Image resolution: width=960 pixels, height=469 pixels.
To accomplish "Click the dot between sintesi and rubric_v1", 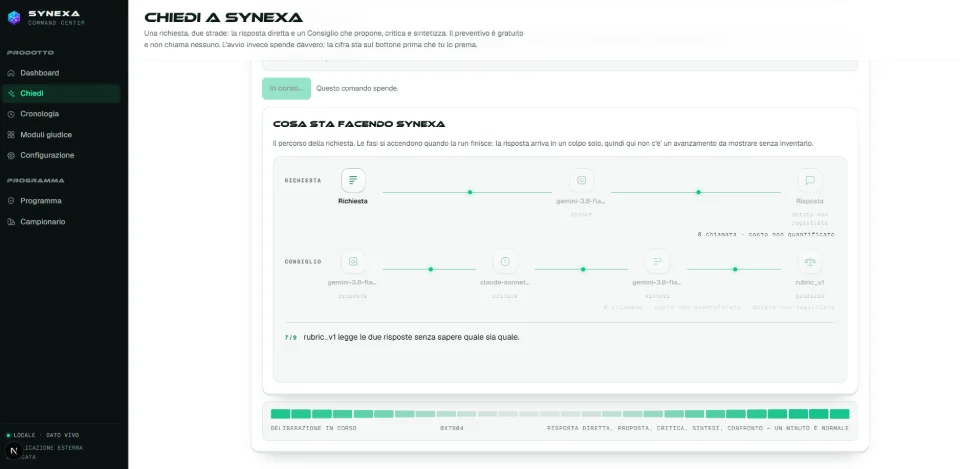I will pyautogui.click(x=735, y=269).
